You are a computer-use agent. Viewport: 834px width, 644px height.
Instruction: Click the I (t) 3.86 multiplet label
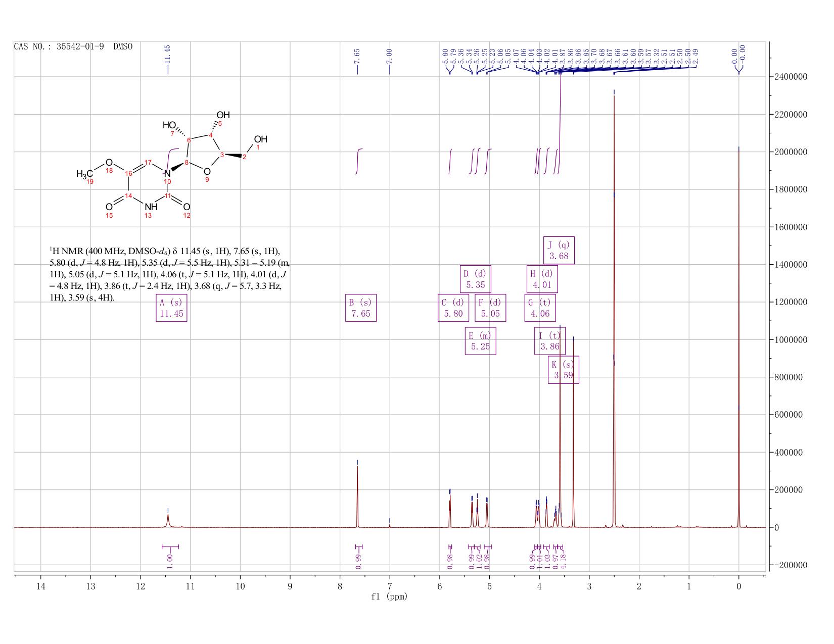click(550, 341)
